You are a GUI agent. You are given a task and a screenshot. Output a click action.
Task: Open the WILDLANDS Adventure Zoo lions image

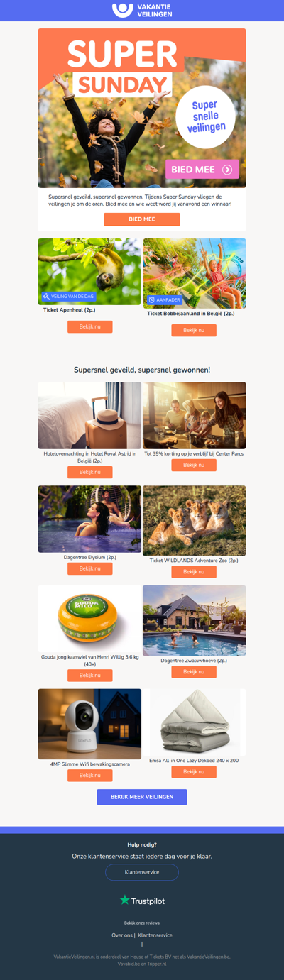[194, 520]
